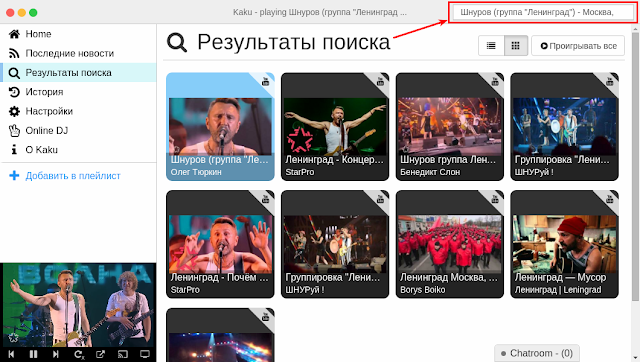Switch to grid view

click(516, 46)
